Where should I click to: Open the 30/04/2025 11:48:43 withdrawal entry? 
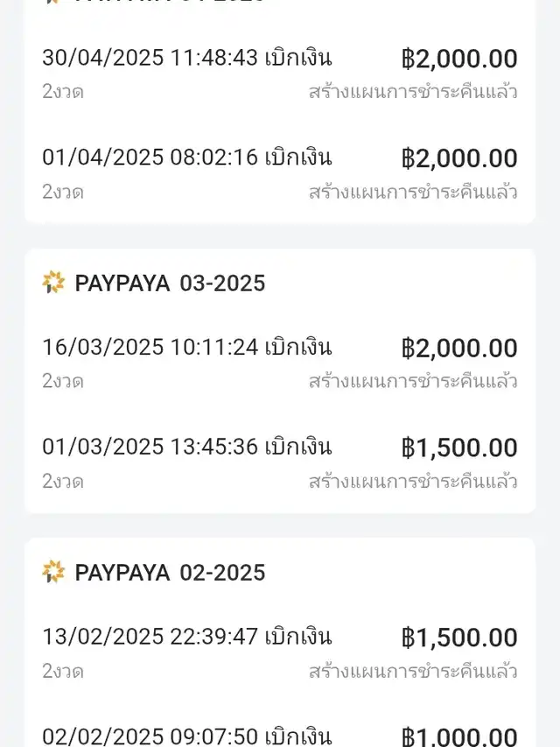point(280,74)
